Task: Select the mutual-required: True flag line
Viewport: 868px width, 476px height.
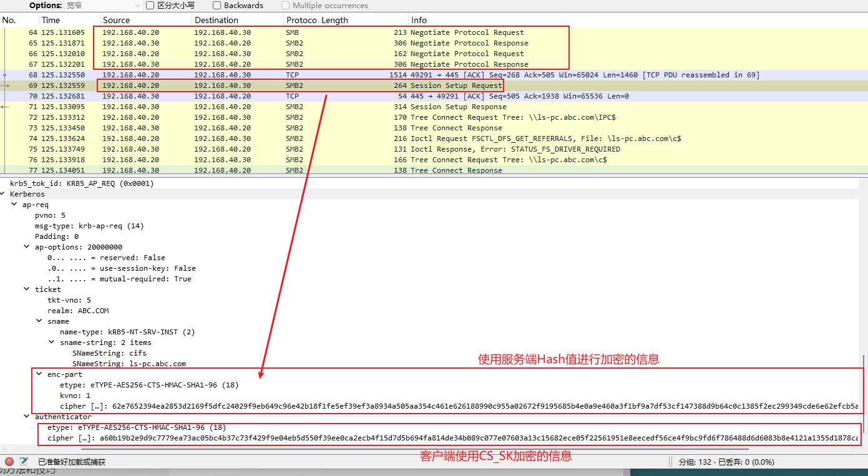Action: 119,279
